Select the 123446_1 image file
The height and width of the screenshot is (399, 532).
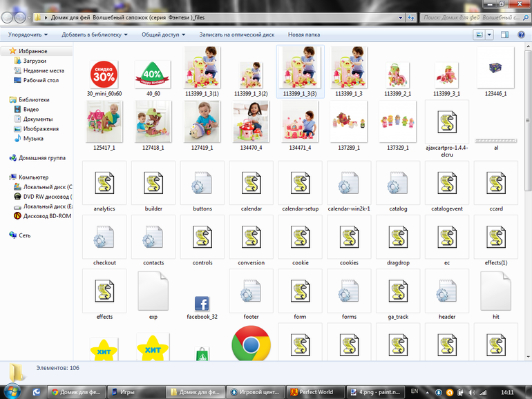coord(495,68)
